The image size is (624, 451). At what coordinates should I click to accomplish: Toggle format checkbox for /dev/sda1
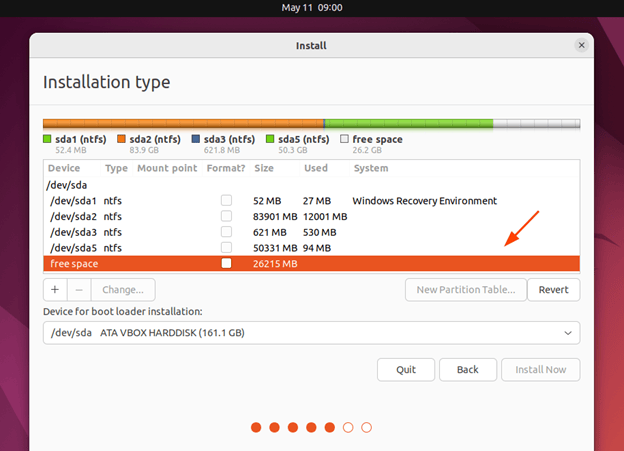point(227,201)
